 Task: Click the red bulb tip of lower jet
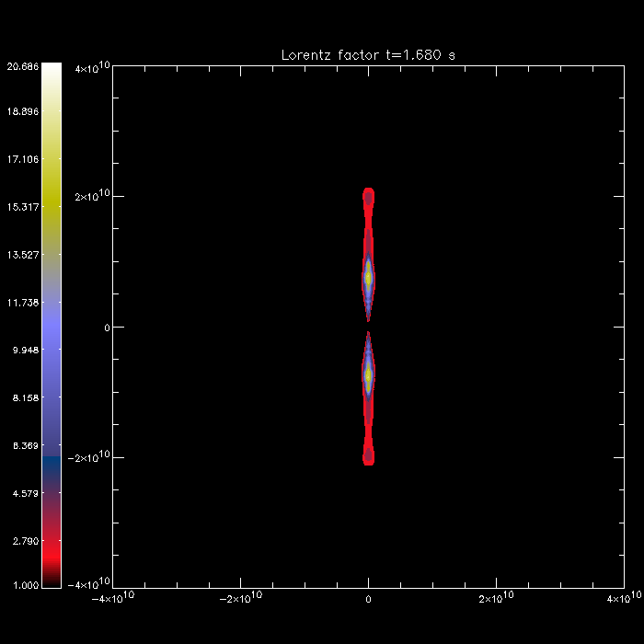click(x=368, y=455)
